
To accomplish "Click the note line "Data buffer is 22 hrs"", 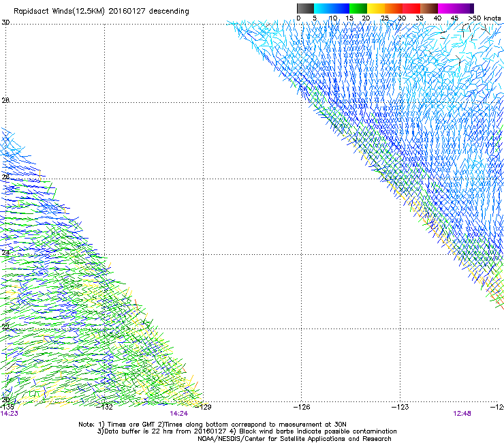I will (247, 431).
